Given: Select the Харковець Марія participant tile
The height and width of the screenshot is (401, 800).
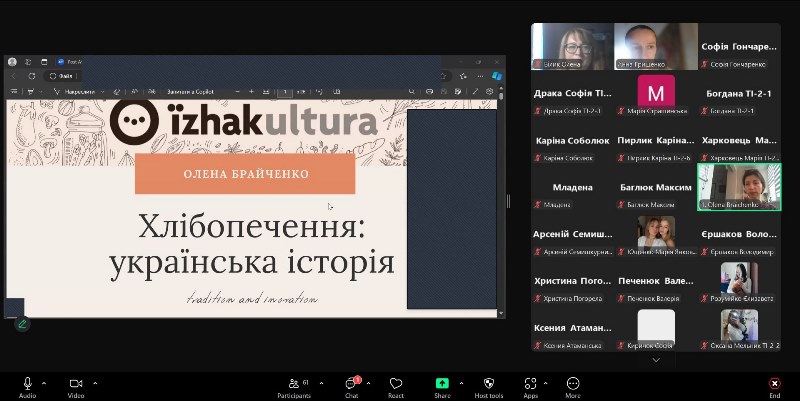Looking at the screenshot, I should pos(739,140).
